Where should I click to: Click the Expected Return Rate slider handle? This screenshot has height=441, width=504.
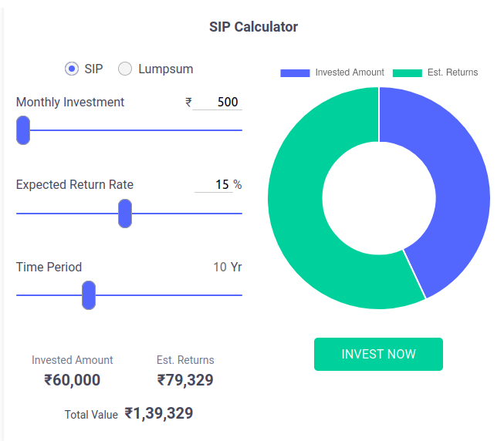pyautogui.click(x=125, y=213)
